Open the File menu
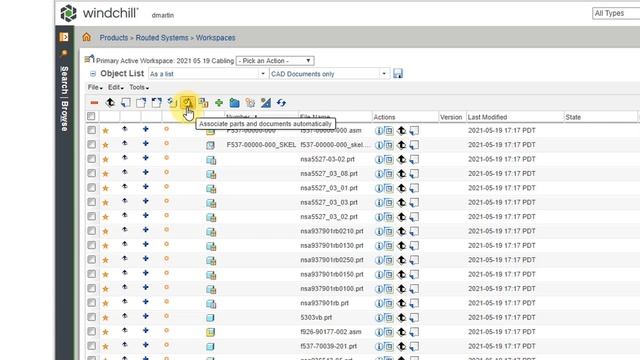Screen dimensions: 640x360 95,87
